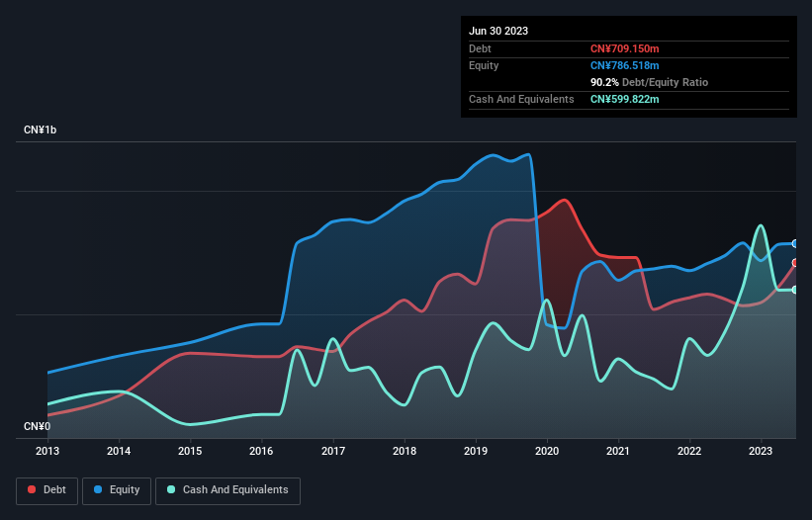Click the 2013 x-axis label
Image resolution: width=812 pixels, height=520 pixels.
coord(47,451)
